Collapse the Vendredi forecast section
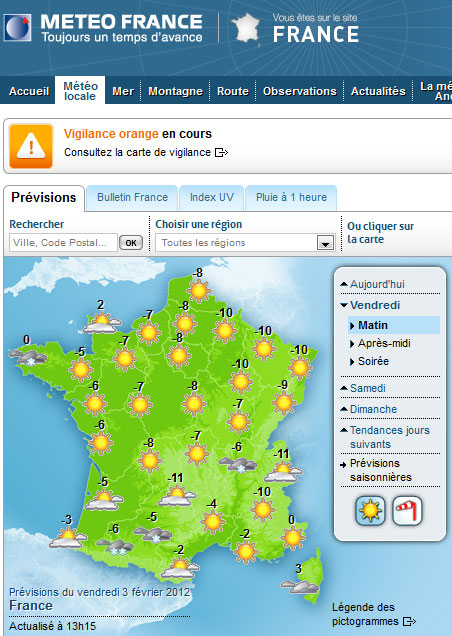This screenshot has width=452, height=636. (x=370, y=305)
